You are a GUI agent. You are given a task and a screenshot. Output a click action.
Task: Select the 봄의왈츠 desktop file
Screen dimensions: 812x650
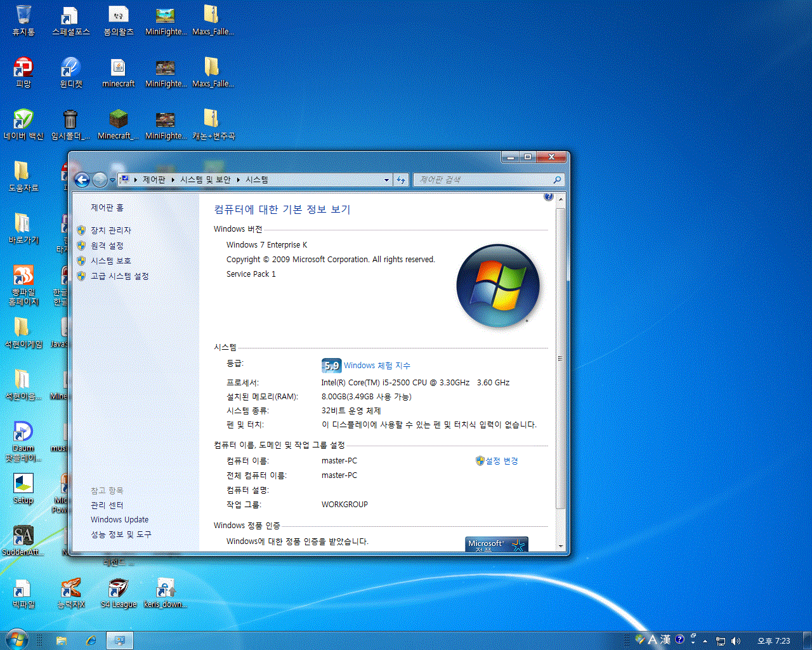[119, 20]
